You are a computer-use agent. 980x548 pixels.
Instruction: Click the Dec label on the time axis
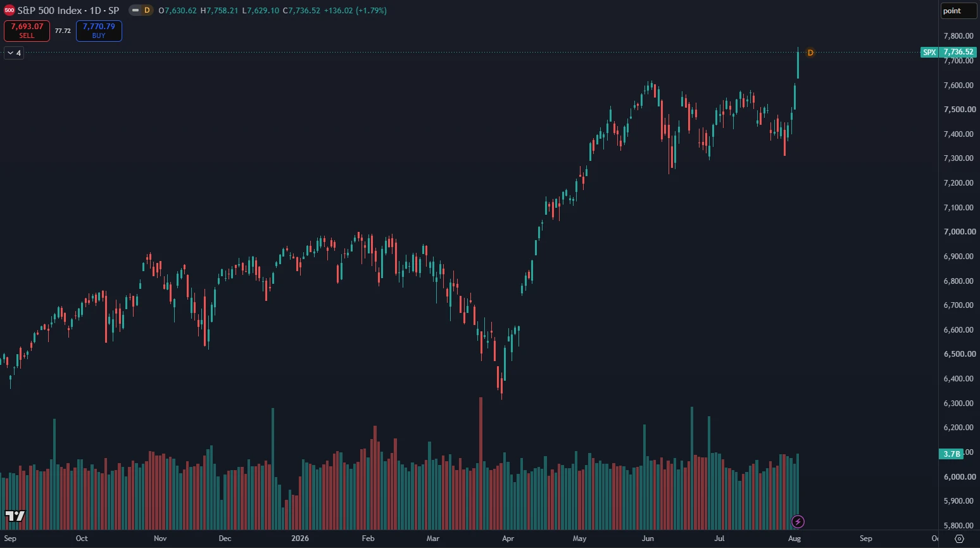(225, 538)
